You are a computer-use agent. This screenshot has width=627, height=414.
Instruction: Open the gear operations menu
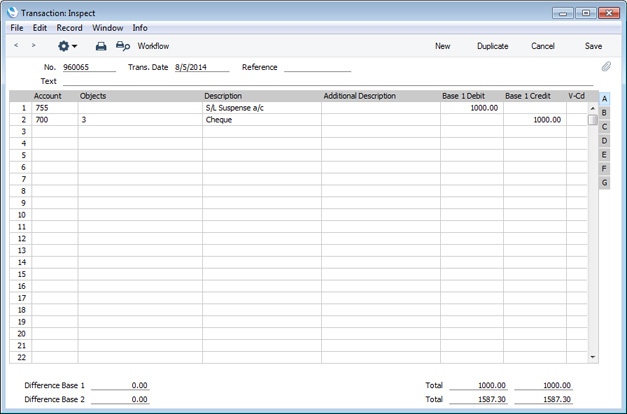67,46
